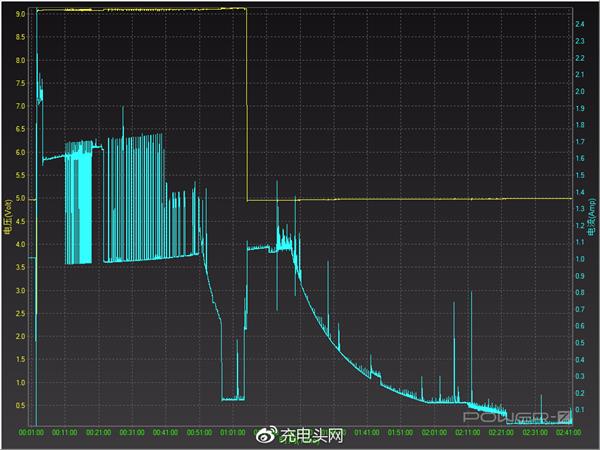Select the 02:41:00 time axis marker
Image resolution: width=600 pixels, height=450 pixels.
pos(567,433)
